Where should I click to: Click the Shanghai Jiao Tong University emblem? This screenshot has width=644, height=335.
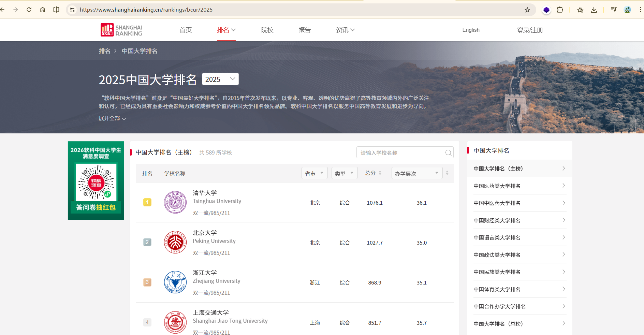click(x=175, y=322)
